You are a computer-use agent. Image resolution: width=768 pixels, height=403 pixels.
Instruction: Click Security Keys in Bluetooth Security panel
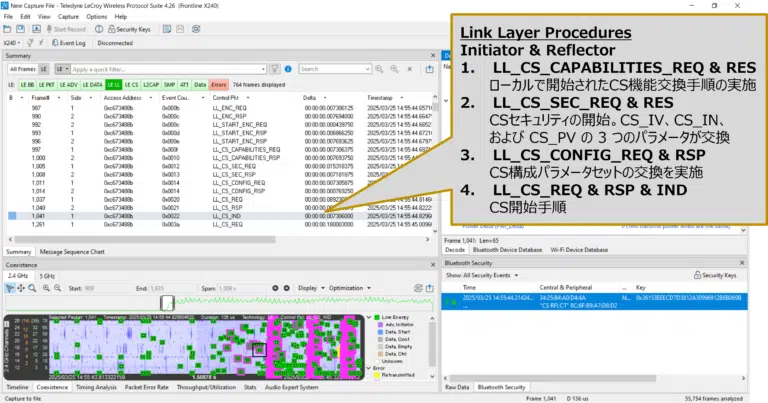pos(716,274)
